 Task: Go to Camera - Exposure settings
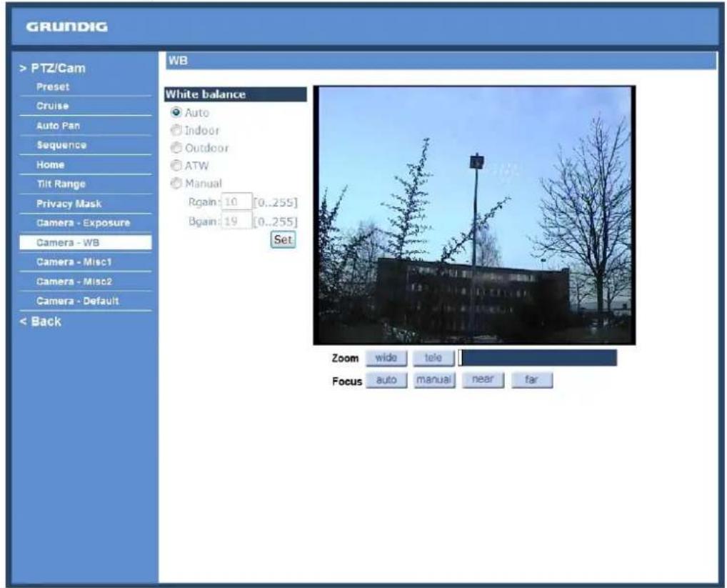[85, 223]
